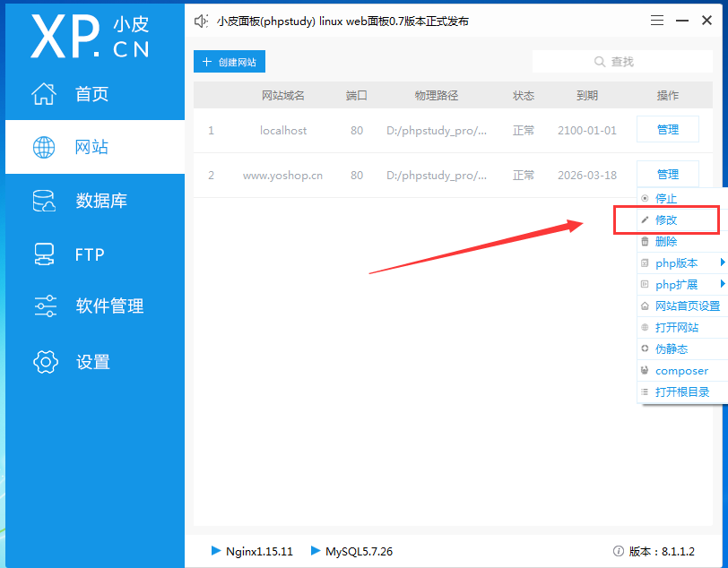728x568 pixels.
Task: Open the 设置 sidebar tab
Action: (x=95, y=362)
